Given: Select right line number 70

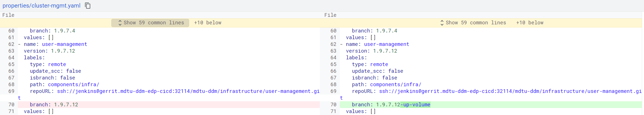Looking at the screenshot, I should click(333, 105).
